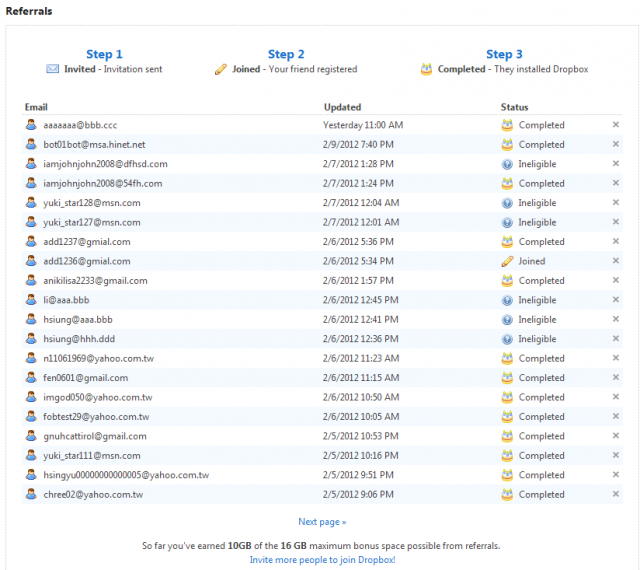
Task: Click the Step 2 heading
Action: [x=286, y=54]
